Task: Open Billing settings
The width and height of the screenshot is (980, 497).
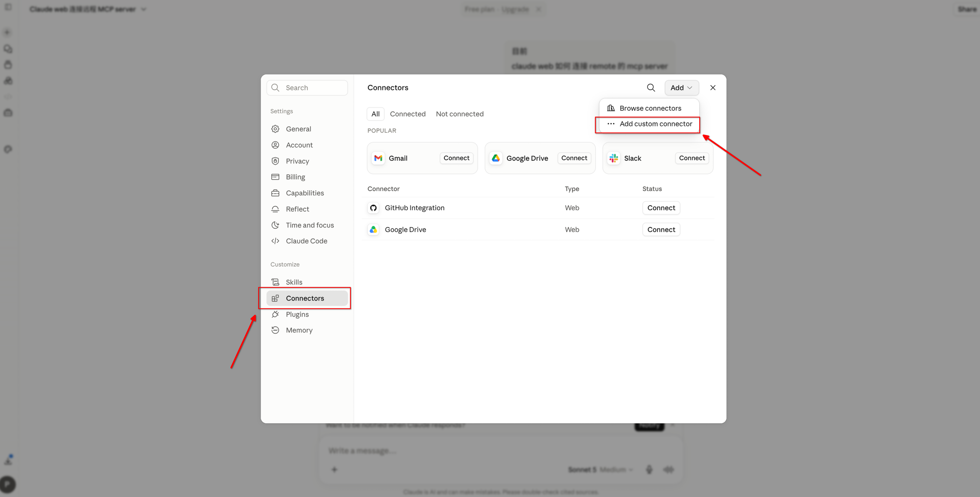Action: (307, 177)
